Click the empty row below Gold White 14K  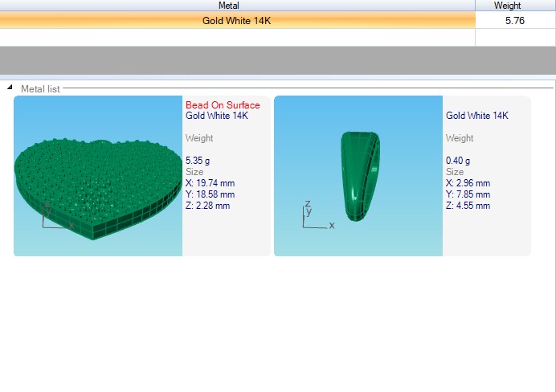tap(237, 37)
